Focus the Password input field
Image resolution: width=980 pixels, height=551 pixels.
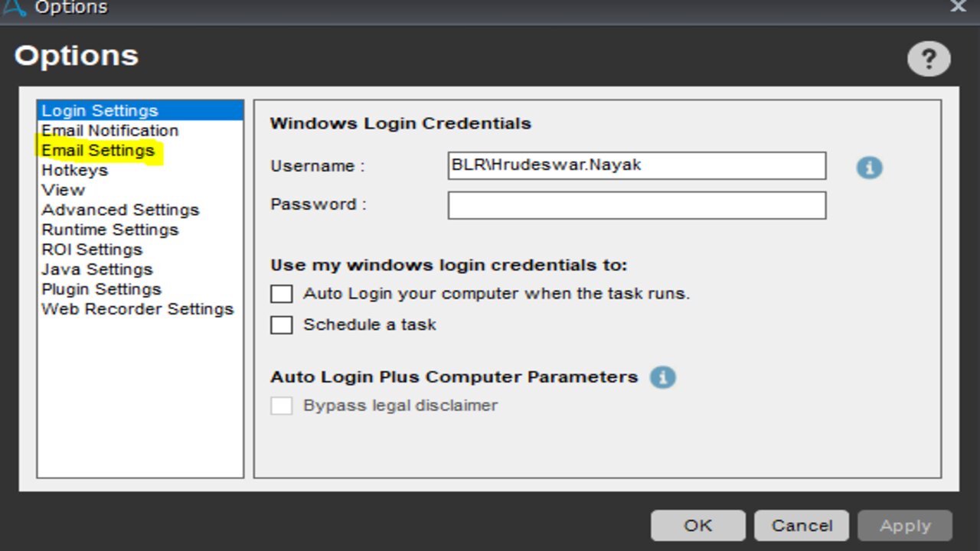point(636,205)
